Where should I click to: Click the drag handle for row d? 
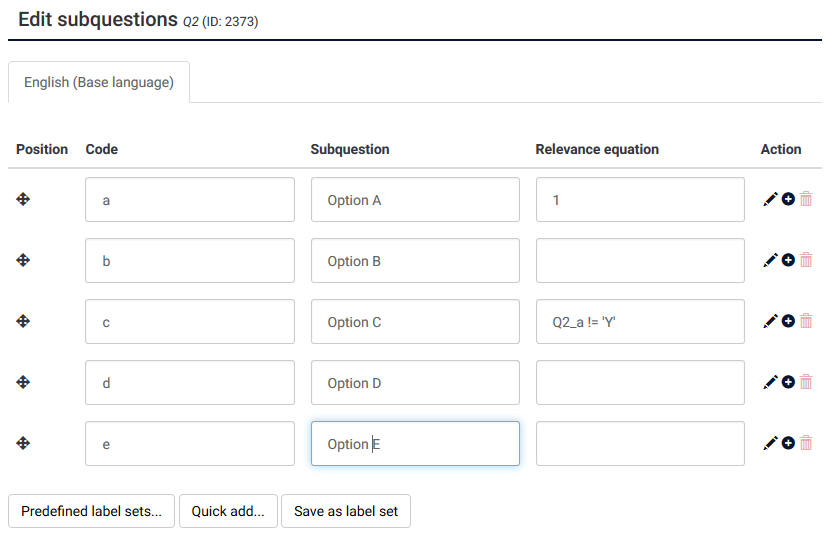[23, 382]
